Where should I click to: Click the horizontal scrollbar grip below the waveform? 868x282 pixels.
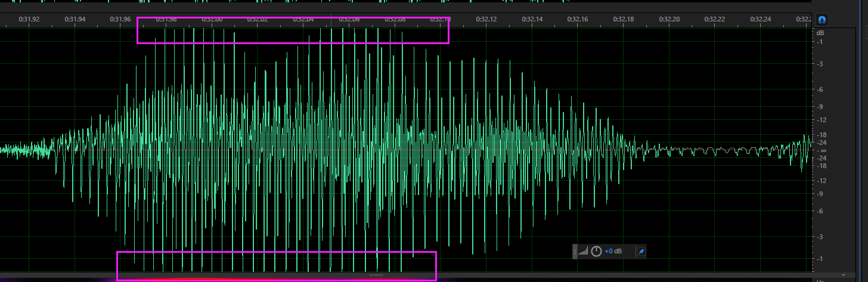coord(376,275)
